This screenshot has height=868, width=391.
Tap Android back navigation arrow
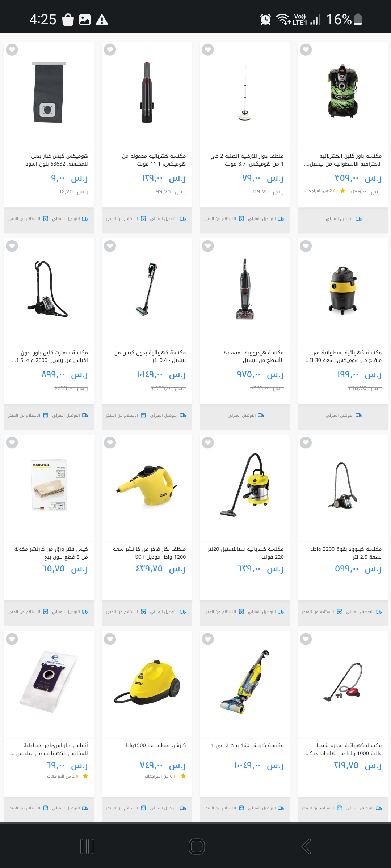(x=306, y=846)
